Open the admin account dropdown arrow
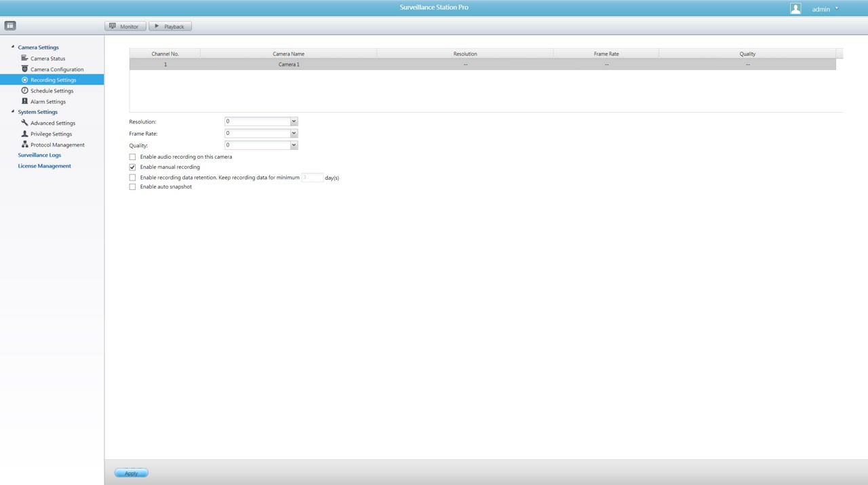This screenshot has height=485, width=868. 837,9
